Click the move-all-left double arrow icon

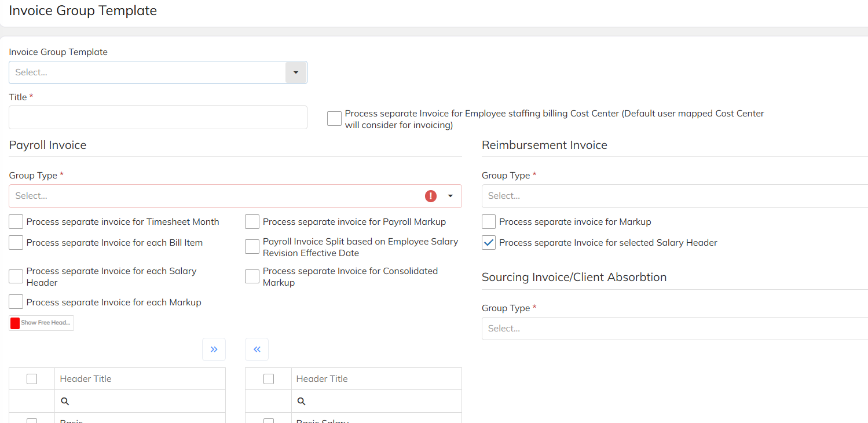click(x=257, y=349)
